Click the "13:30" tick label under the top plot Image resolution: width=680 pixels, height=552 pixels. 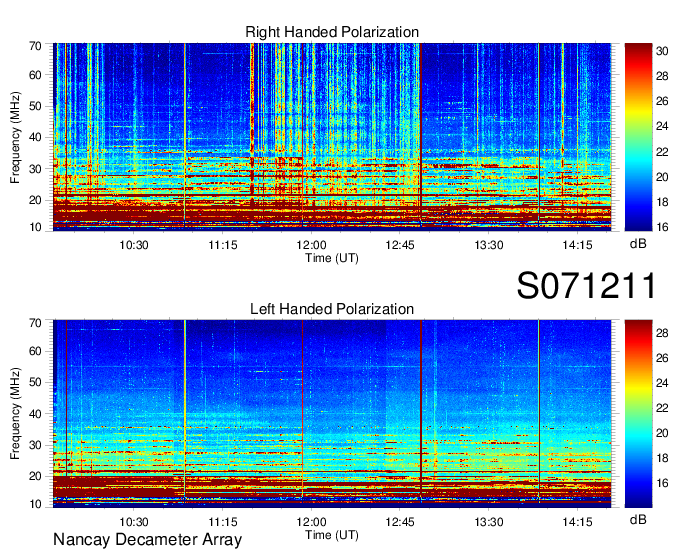pos(489,245)
